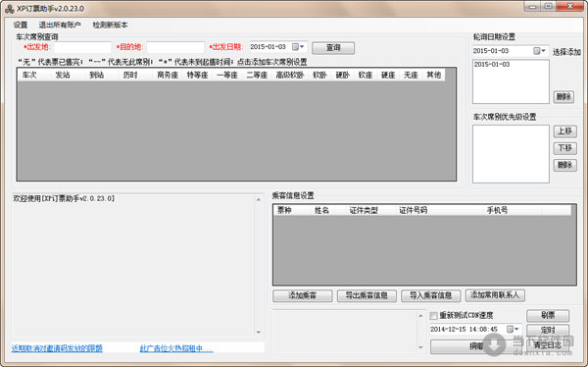Click the 查询 search button
588x367 pixels.
pos(333,48)
